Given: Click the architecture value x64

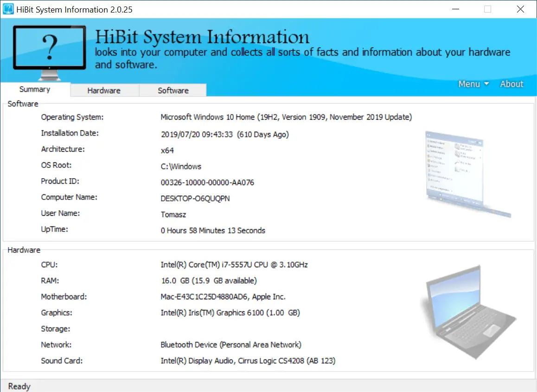Looking at the screenshot, I should pos(167,150).
